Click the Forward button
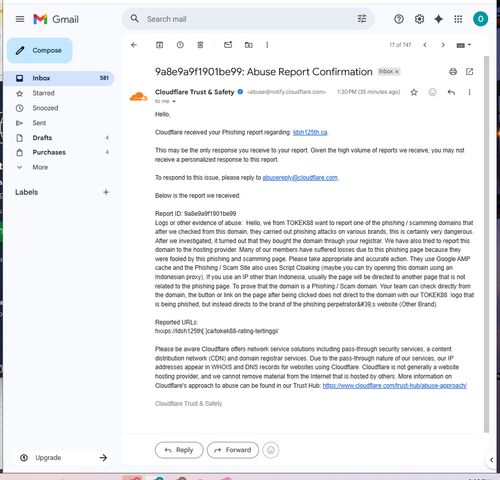 click(x=233, y=450)
